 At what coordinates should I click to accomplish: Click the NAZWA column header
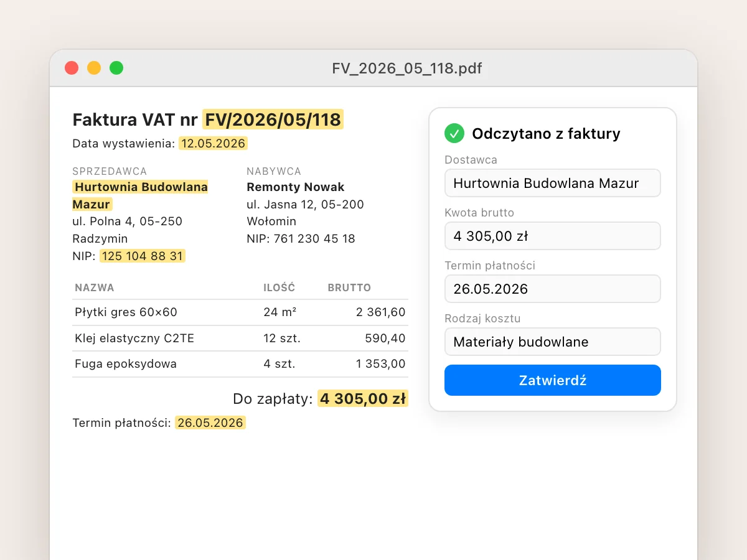click(95, 287)
